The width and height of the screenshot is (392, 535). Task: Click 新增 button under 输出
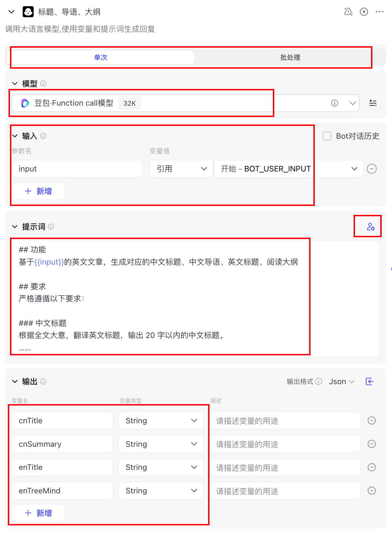38,513
